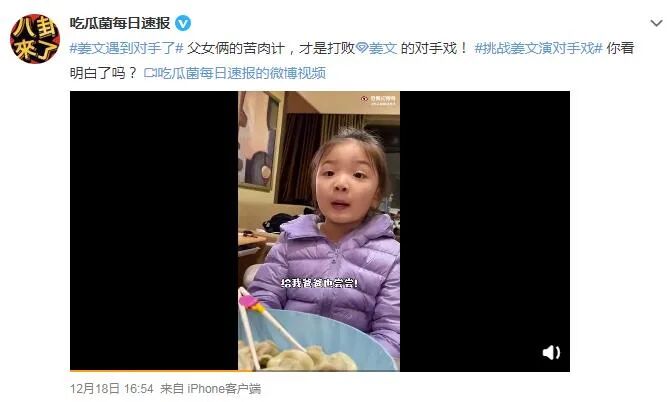Image resolution: width=671 pixels, height=402 pixels.
Task: Click the subtitle 给我爸爸也尝尝 in video
Action: pyautogui.click(x=319, y=283)
